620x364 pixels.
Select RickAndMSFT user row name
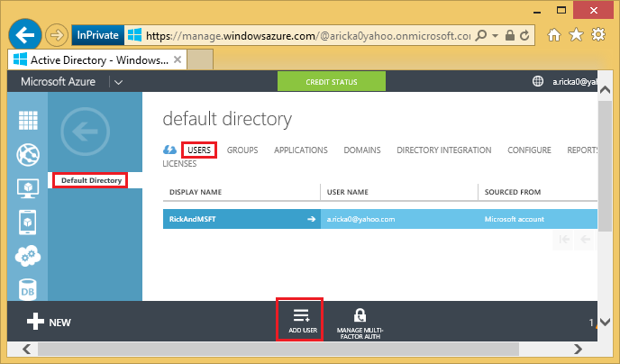[193, 219]
